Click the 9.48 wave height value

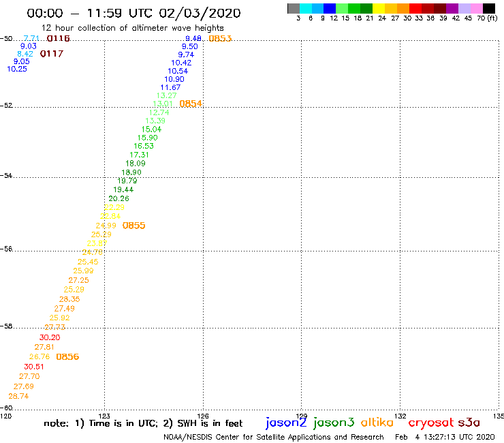[193, 39]
